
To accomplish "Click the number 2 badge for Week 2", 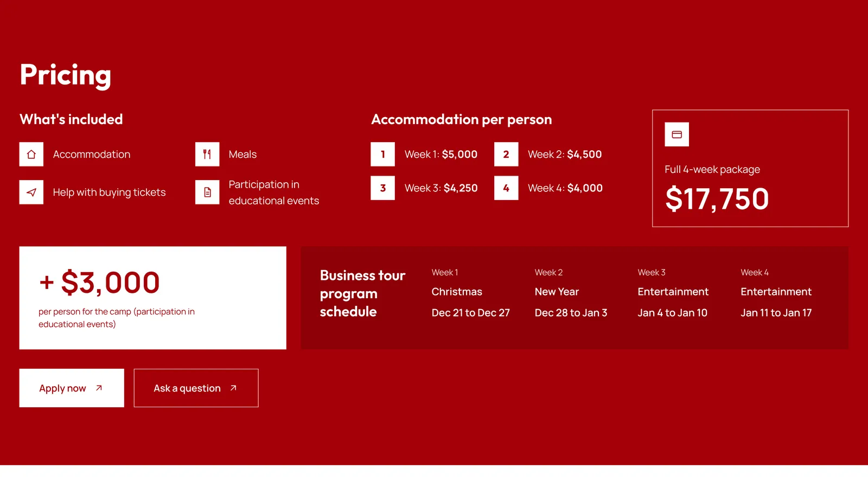I will [x=506, y=155].
